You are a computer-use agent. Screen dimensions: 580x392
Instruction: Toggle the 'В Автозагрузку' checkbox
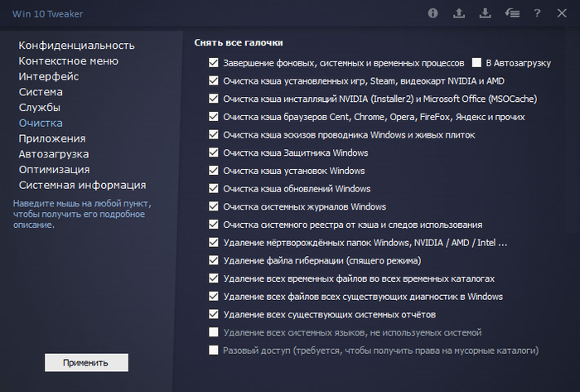(x=476, y=62)
